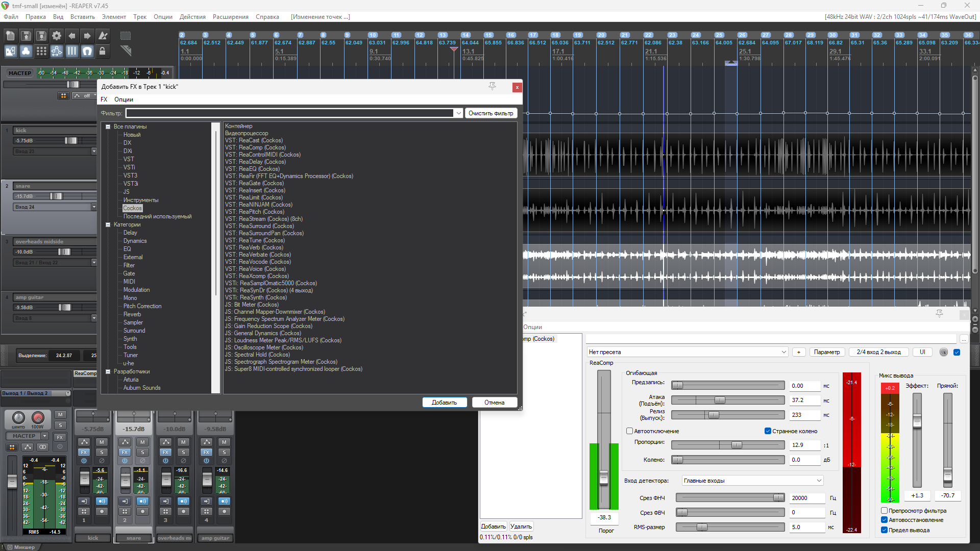This screenshot has height=551, width=980.
Task: Invert phase on overheads mixer strip
Action: tap(183, 461)
